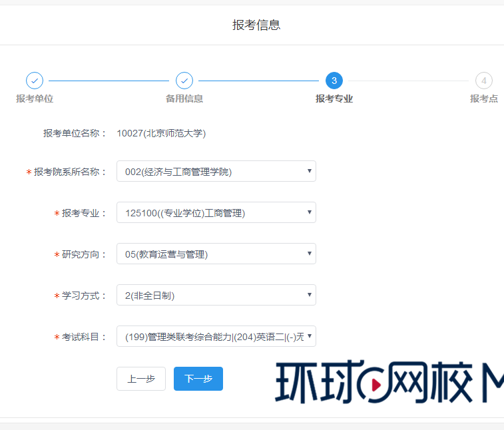Select the 报考专业 step label
504x430 pixels.
334,99
